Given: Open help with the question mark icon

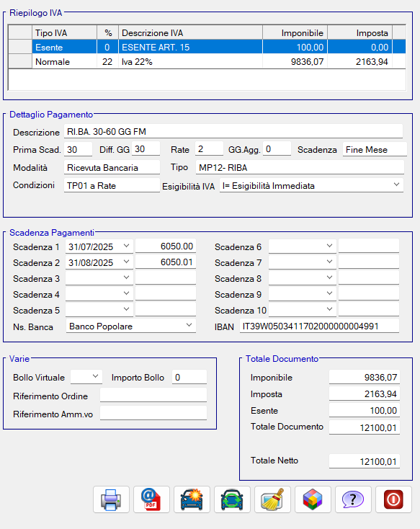Looking at the screenshot, I should click(x=353, y=499).
